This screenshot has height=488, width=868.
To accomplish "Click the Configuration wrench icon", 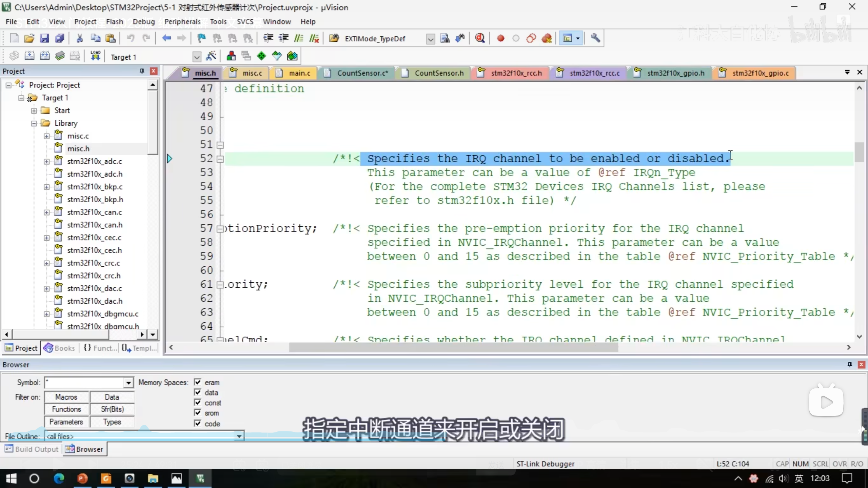I will pyautogui.click(x=595, y=38).
